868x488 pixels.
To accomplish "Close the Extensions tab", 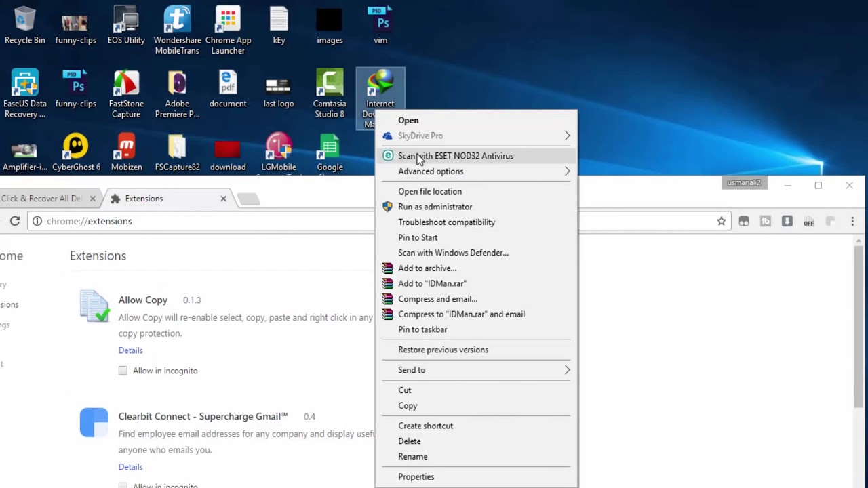I will click(223, 199).
